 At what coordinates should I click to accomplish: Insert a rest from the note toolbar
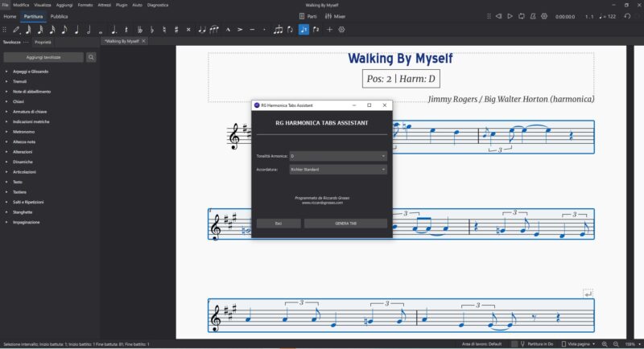pos(126,30)
